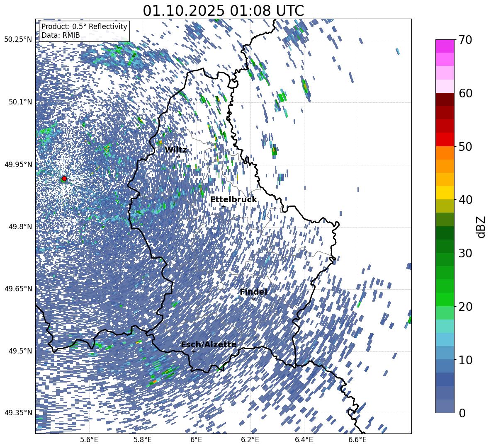The height and width of the screenshot is (448, 491).
Task: Click the 49.5°N latitude label
Action: coord(20,351)
